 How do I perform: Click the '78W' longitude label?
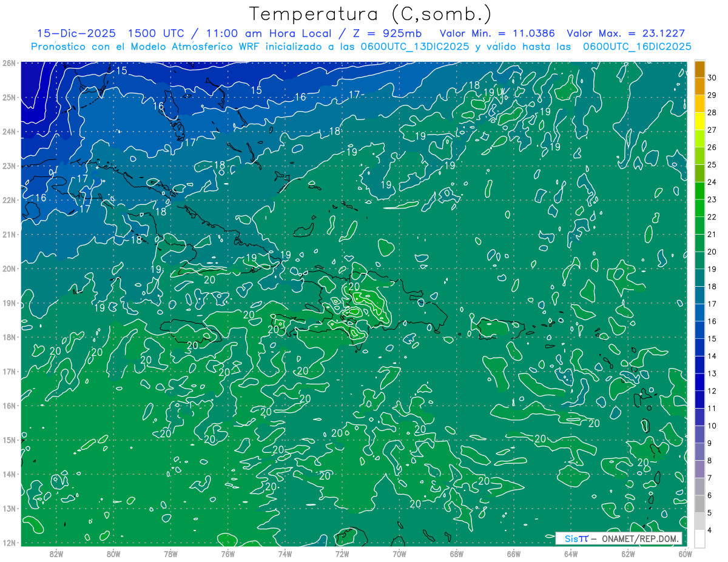click(x=170, y=554)
